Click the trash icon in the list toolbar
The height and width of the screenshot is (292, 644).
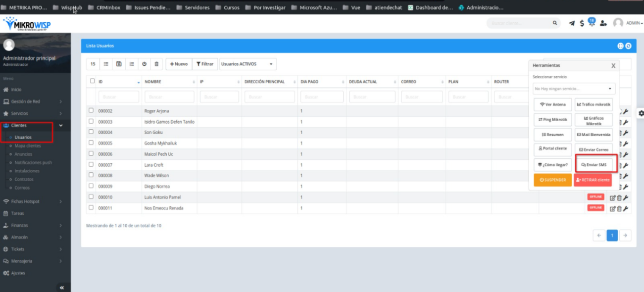click(156, 64)
